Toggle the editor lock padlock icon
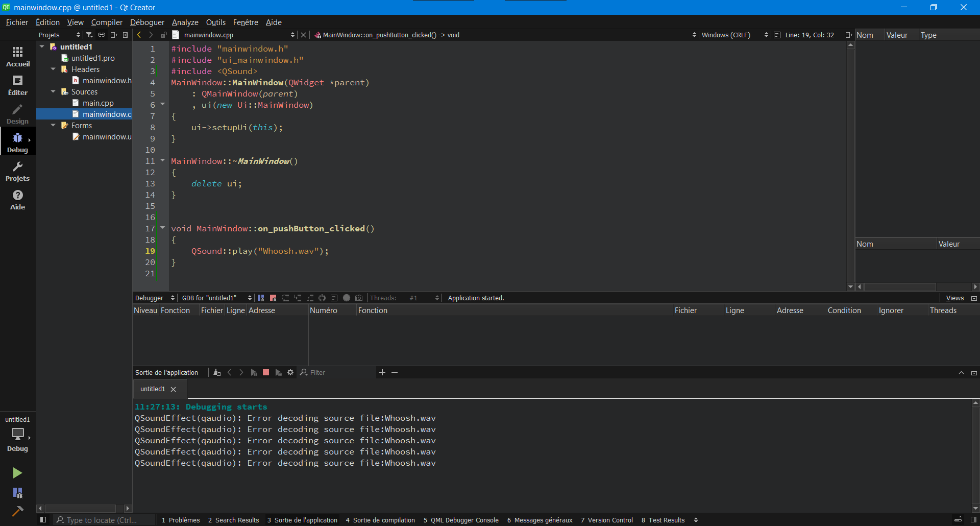The height and width of the screenshot is (526, 980). pos(163,35)
